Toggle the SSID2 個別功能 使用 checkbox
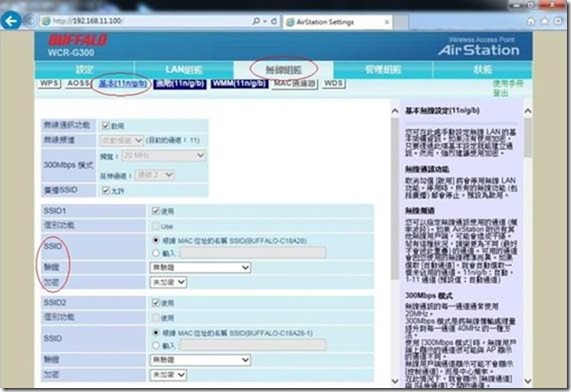 point(156,318)
